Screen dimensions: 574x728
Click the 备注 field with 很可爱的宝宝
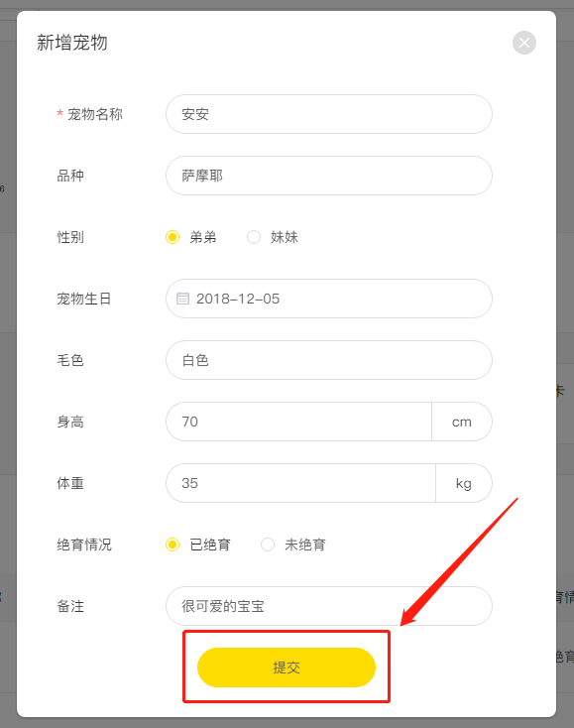pos(329,606)
